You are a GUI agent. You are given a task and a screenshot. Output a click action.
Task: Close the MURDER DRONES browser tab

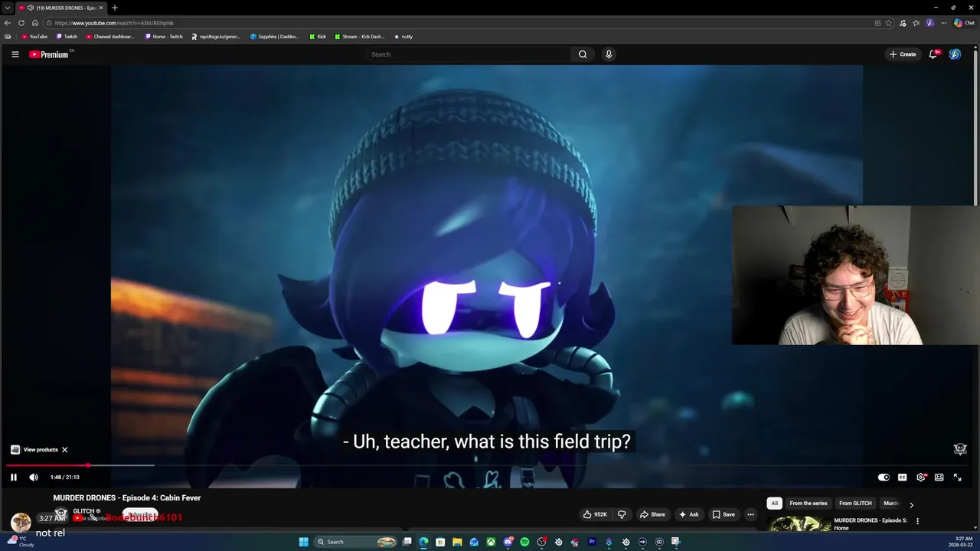click(101, 8)
